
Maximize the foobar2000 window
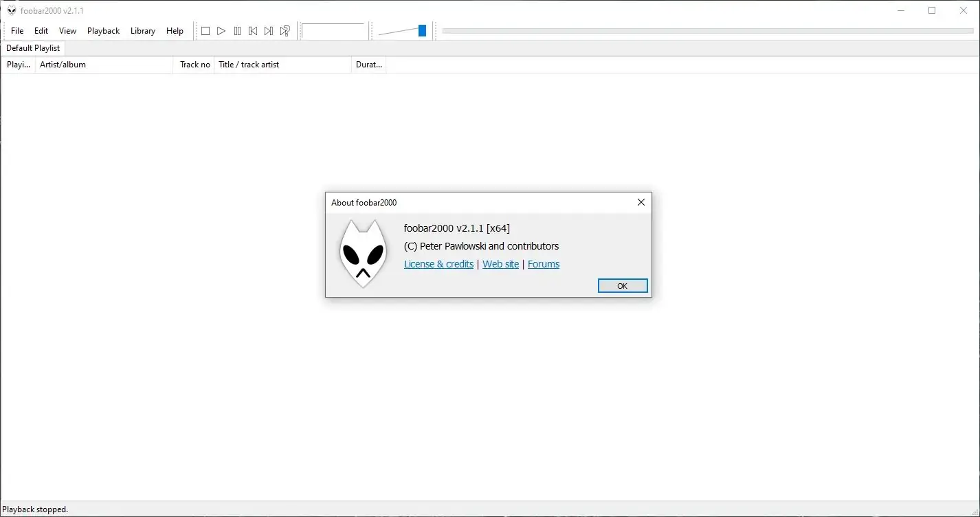click(x=932, y=10)
